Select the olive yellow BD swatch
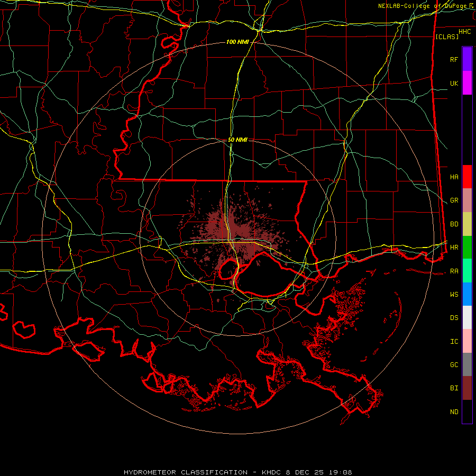This screenshot has width=476, height=476. click(x=467, y=224)
